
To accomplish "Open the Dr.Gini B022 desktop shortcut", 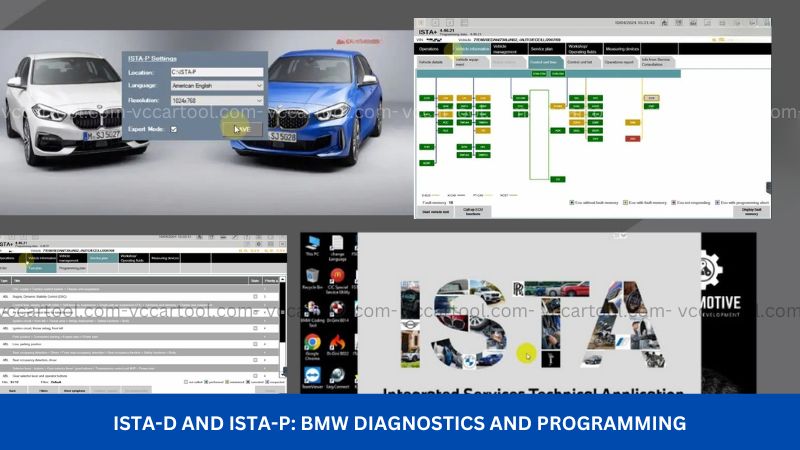I will tap(337, 345).
